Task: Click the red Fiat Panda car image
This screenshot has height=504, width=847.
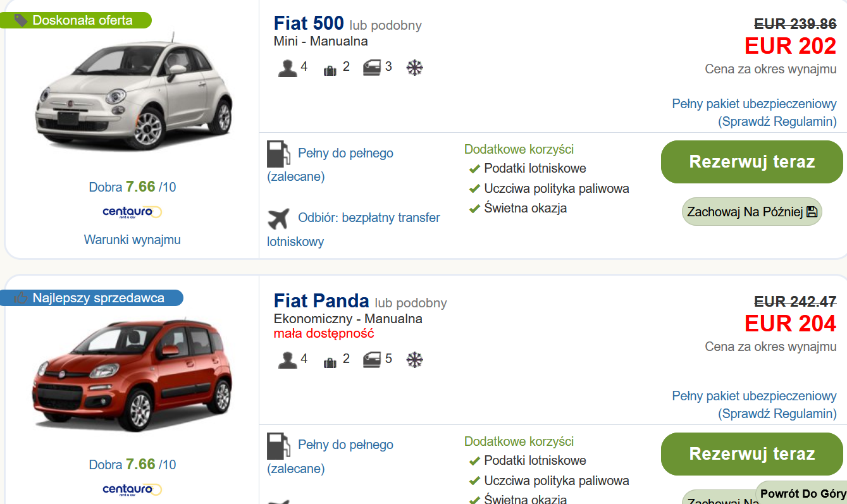Action: click(x=132, y=376)
